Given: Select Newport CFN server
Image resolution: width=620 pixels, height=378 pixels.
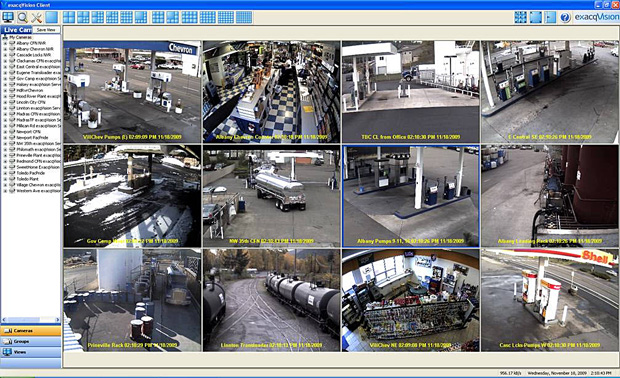Looking at the screenshot, I should point(28,132).
